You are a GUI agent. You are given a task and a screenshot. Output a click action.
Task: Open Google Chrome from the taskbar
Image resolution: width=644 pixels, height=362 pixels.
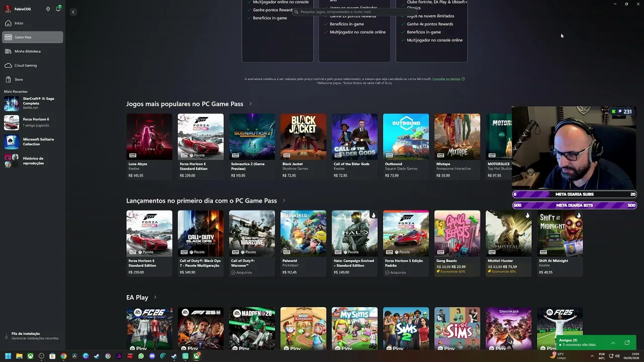[x=63, y=356]
